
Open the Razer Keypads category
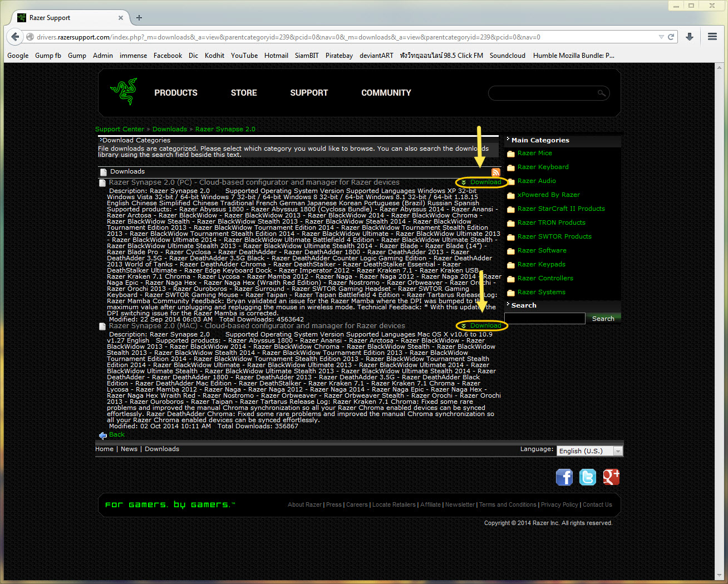click(x=542, y=265)
